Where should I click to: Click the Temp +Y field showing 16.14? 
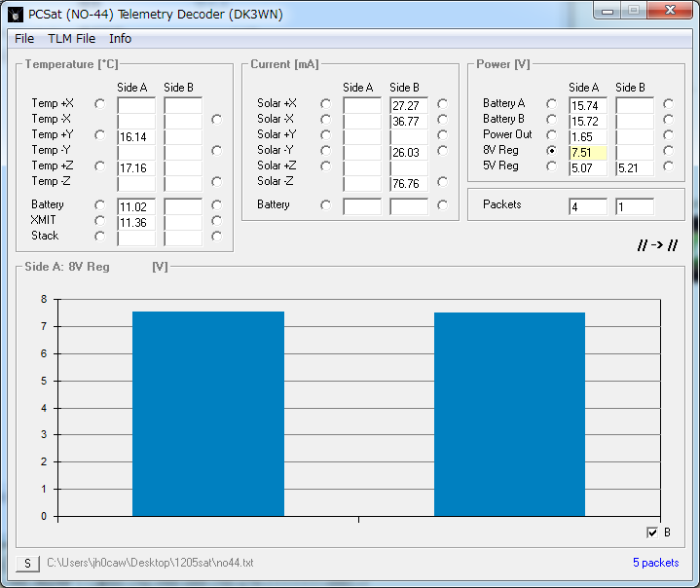point(136,137)
